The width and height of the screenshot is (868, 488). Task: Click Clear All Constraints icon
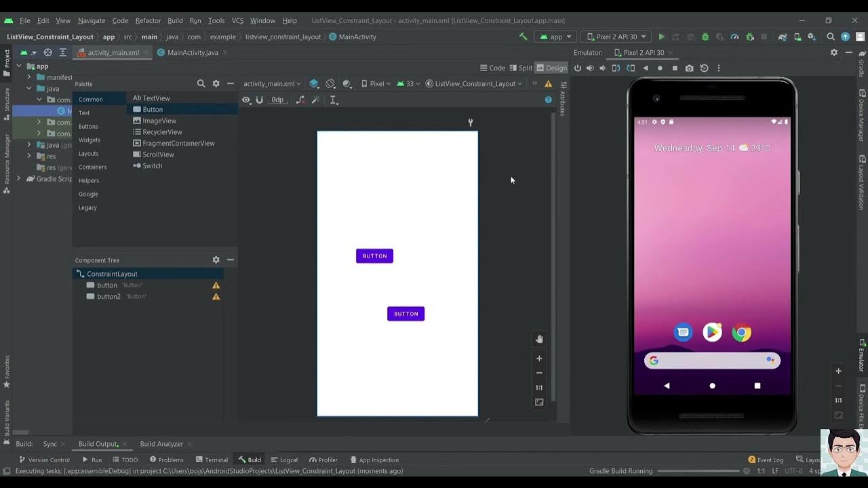click(x=300, y=100)
